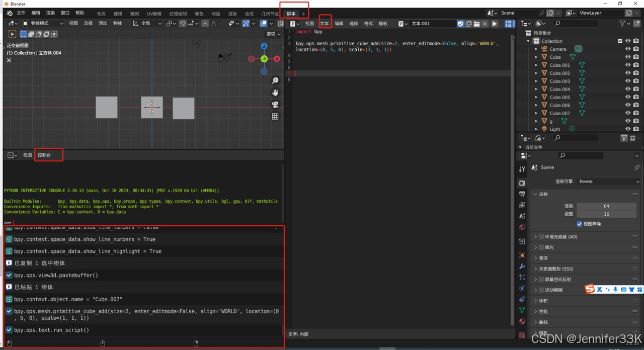Switch to the 建模 workspace tab
The height and width of the screenshot is (350, 644).
coord(118,14)
